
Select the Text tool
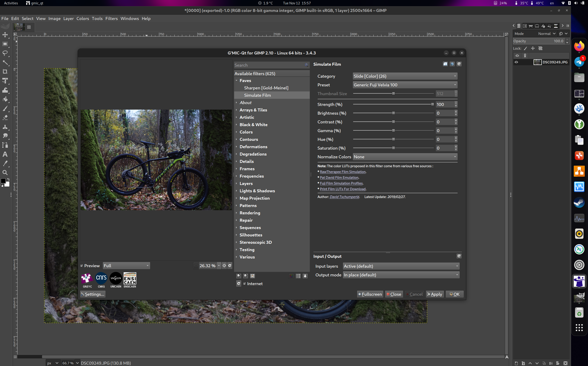pos(5,154)
